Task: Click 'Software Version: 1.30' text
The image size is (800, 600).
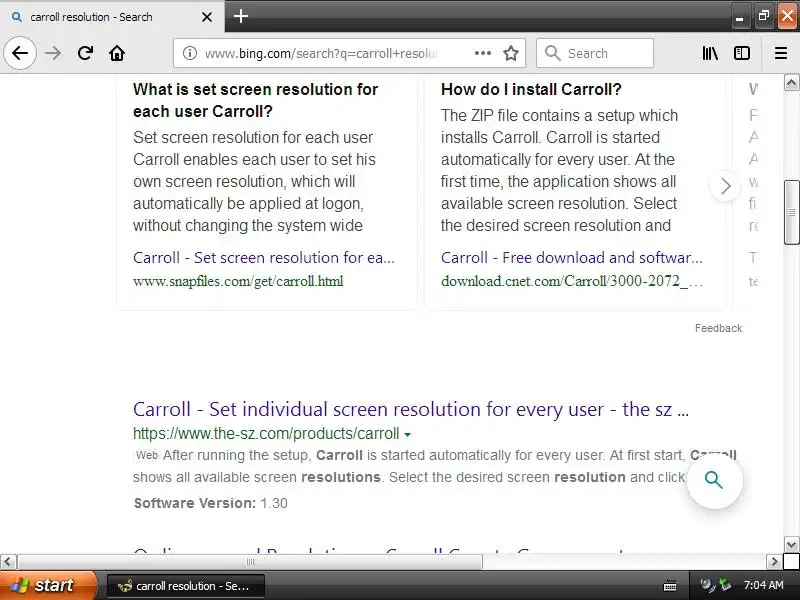Action: [x=210, y=503]
